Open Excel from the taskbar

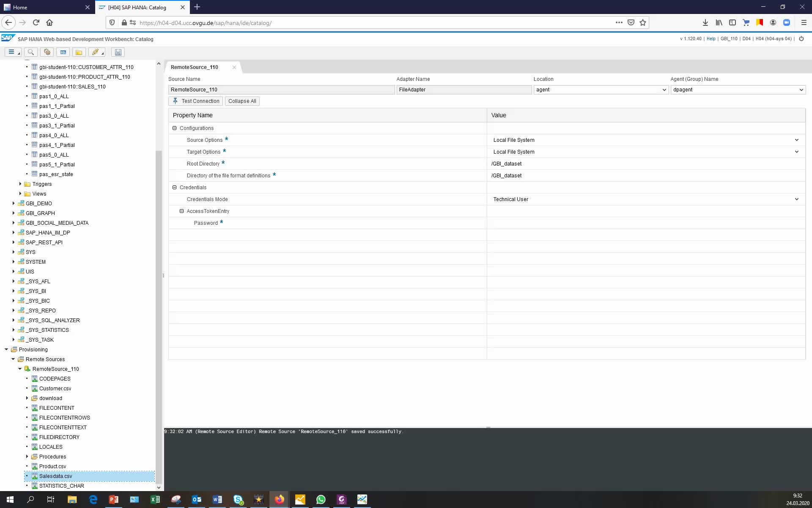(155, 500)
